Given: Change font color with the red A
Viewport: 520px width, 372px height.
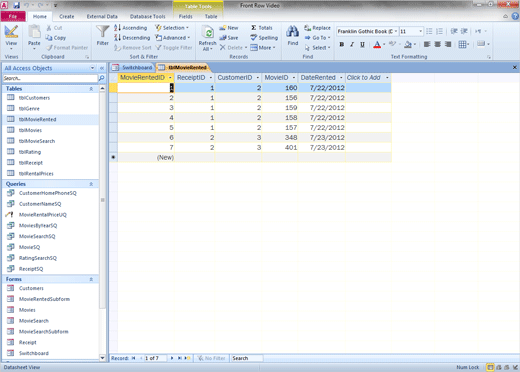Looking at the screenshot, I should tap(377, 44).
